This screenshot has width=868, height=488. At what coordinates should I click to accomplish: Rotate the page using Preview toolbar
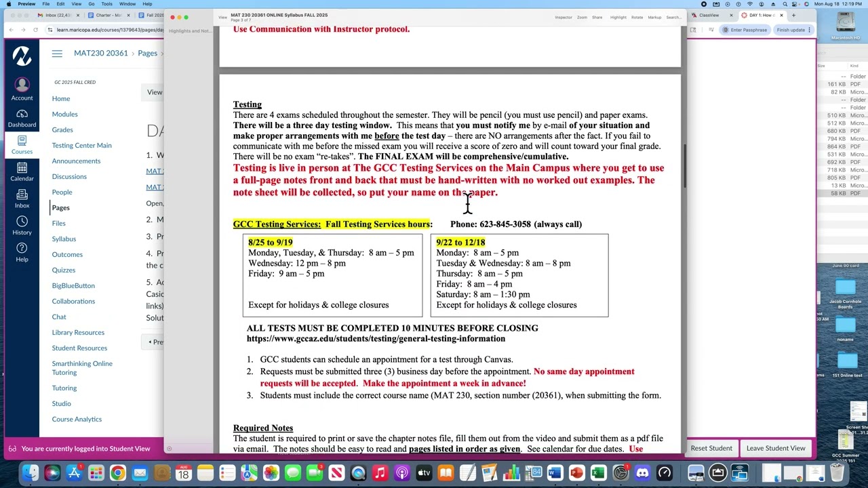tap(637, 17)
